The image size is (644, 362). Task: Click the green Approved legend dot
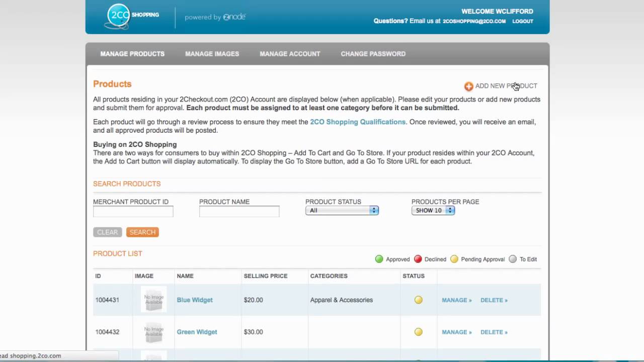point(379,259)
